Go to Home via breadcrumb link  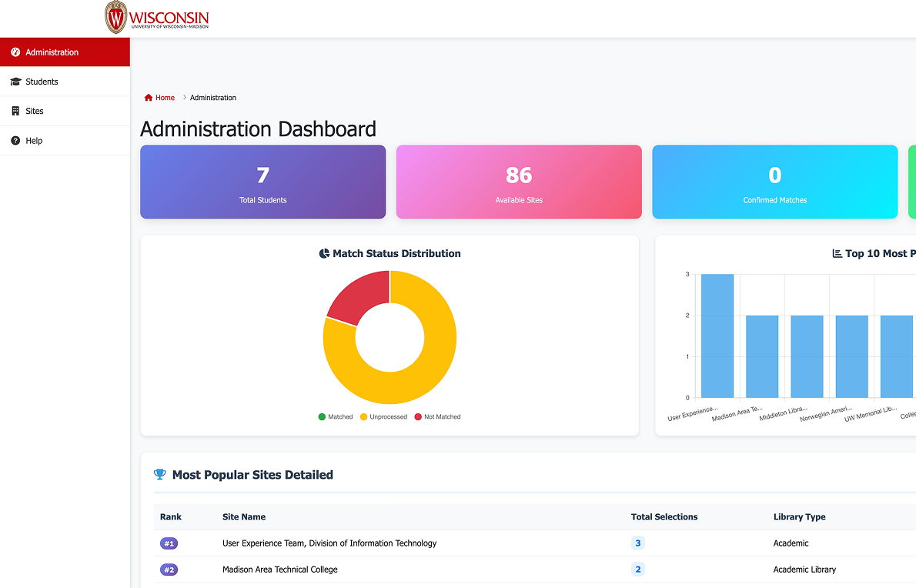tap(159, 98)
